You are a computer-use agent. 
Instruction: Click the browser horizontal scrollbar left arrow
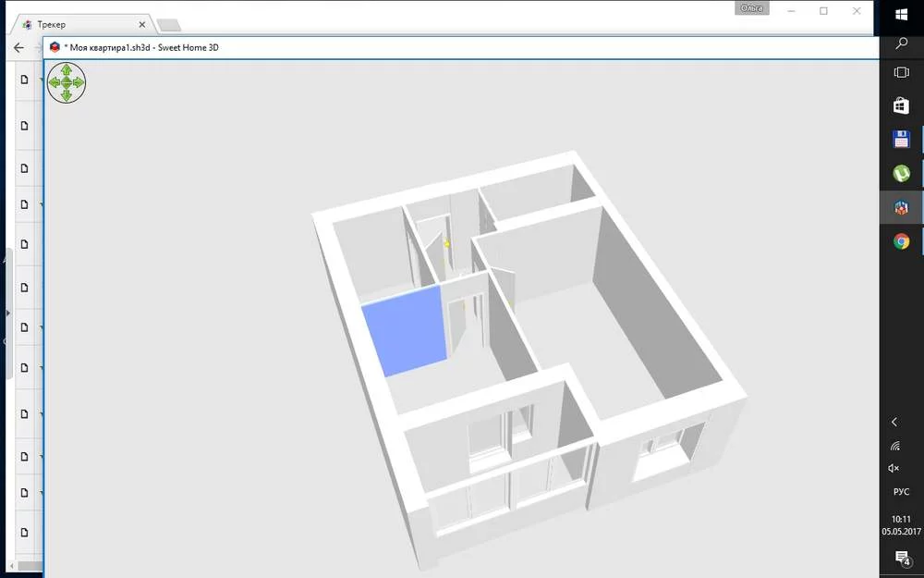[x=12, y=566]
